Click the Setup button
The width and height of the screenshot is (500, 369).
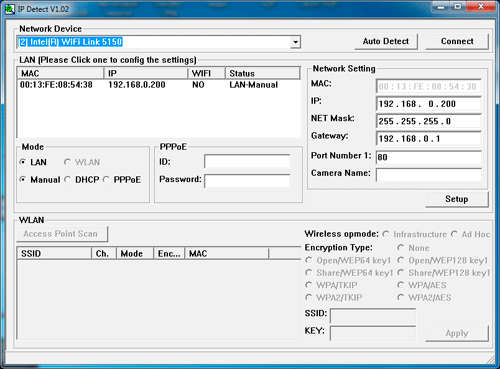coord(457,199)
